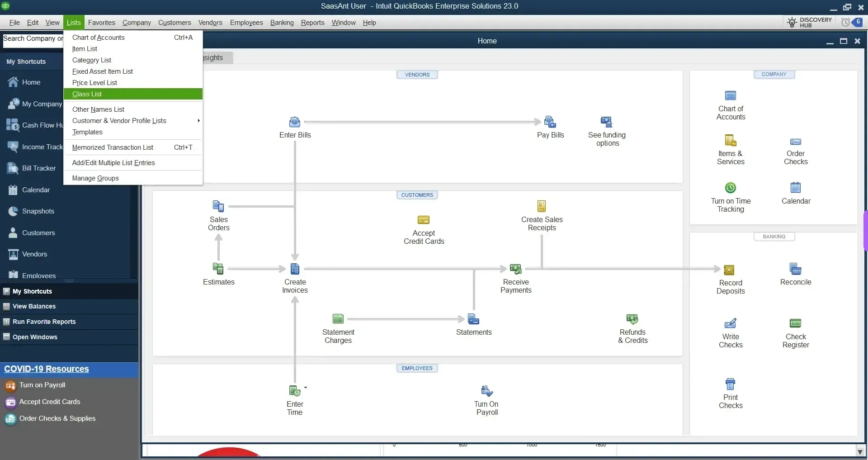Screen dimensions: 868x460
Task: Select Manage Groups menu entry
Action: [133, 178]
